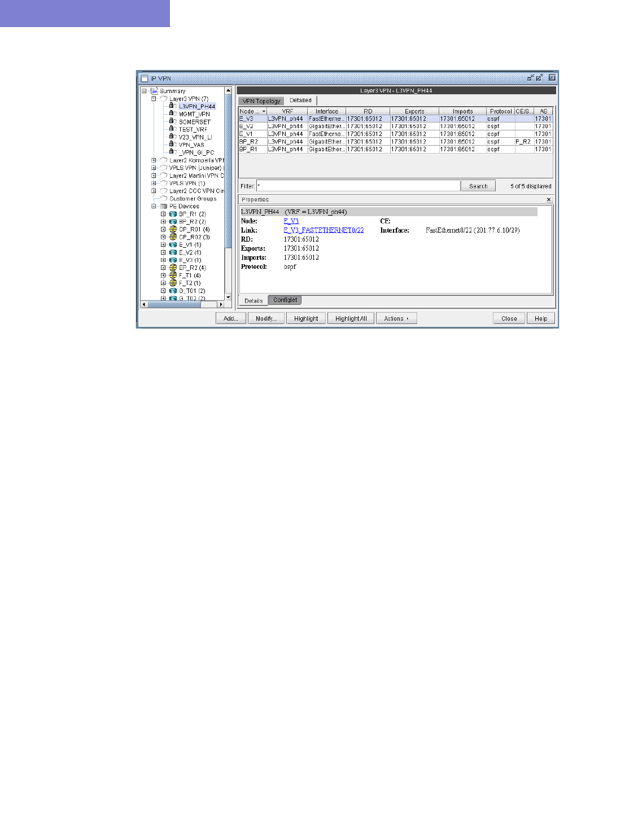Viewport: 629px width, 840px height.
Task: Open the Details tab in Properties
Action: tap(254, 301)
